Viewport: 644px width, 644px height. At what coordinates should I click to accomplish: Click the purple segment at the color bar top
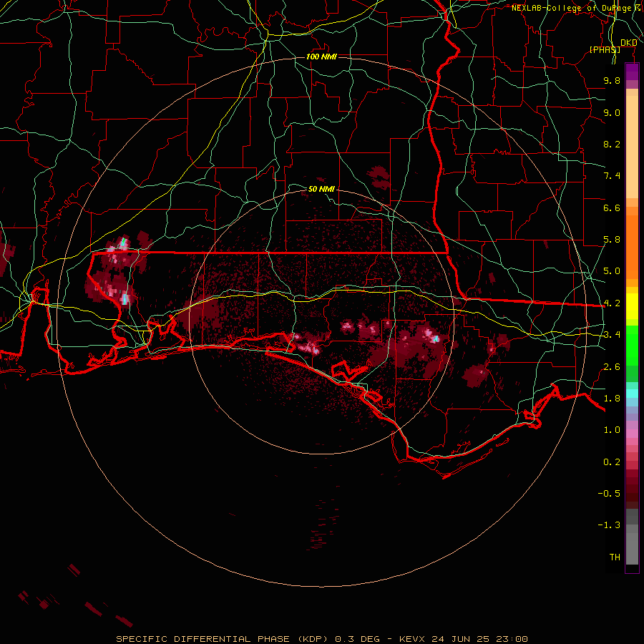point(632,72)
